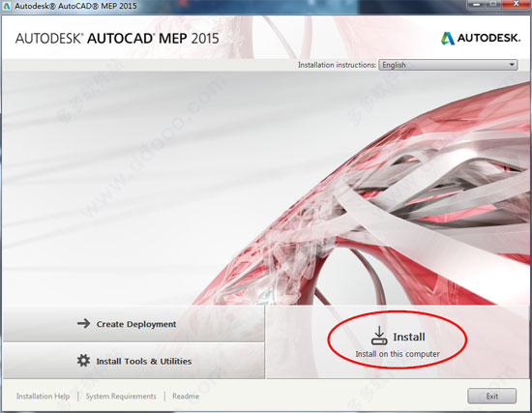Choose Create Deployment option
The width and height of the screenshot is (532, 413).
[133, 324]
